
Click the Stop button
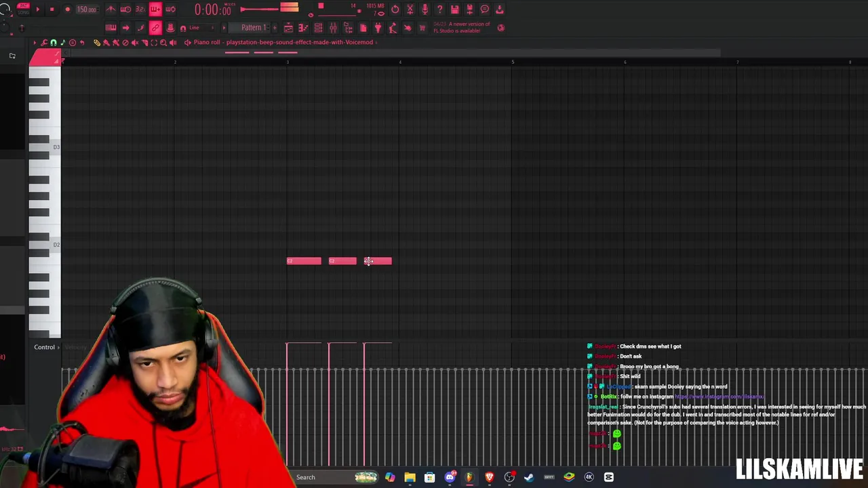pyautogui.click(x=52, y=9)
